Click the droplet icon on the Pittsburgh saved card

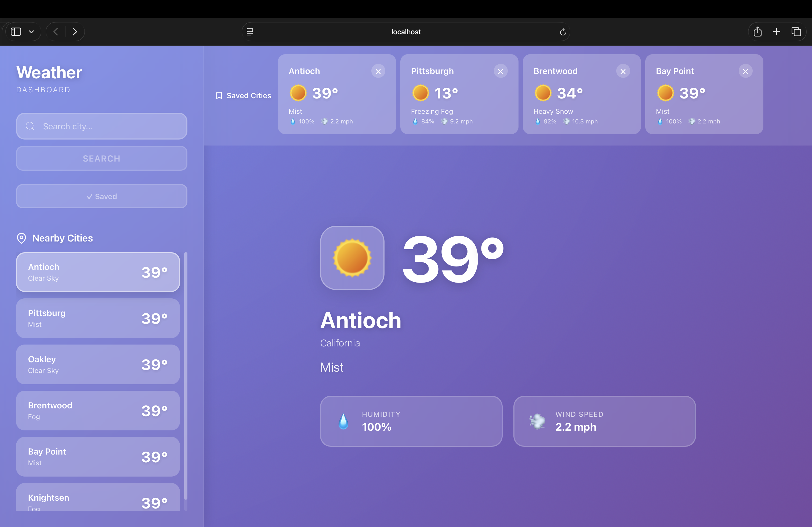click(x=415, y=121)
